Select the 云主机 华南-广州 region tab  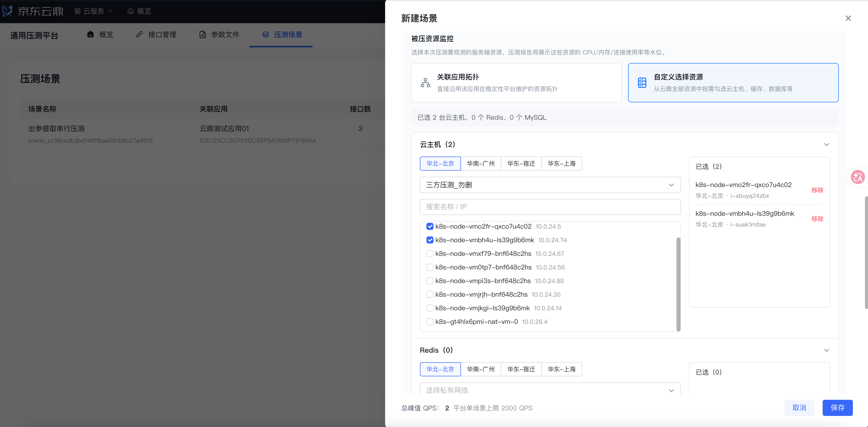(480, 163)
